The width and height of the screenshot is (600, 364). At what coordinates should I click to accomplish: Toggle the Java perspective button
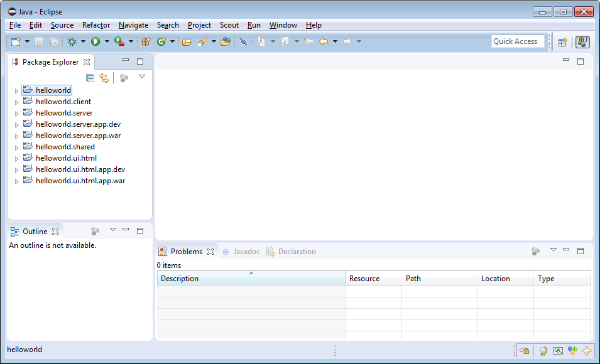click(x=582, y=42)
